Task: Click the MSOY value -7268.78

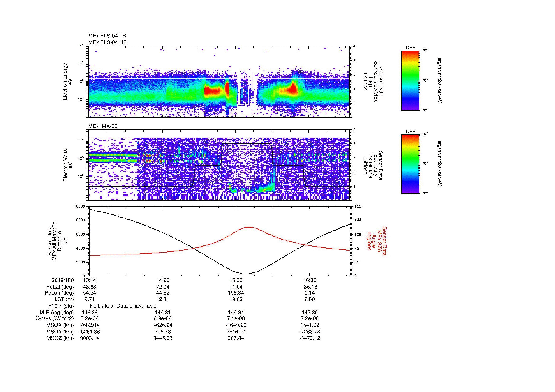Action: (309, 332)
